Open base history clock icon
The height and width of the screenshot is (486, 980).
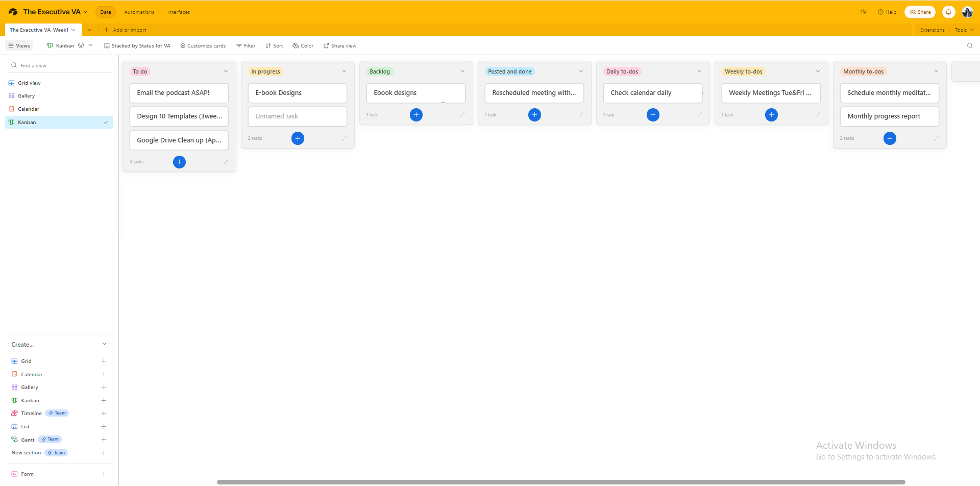point(863,12)
